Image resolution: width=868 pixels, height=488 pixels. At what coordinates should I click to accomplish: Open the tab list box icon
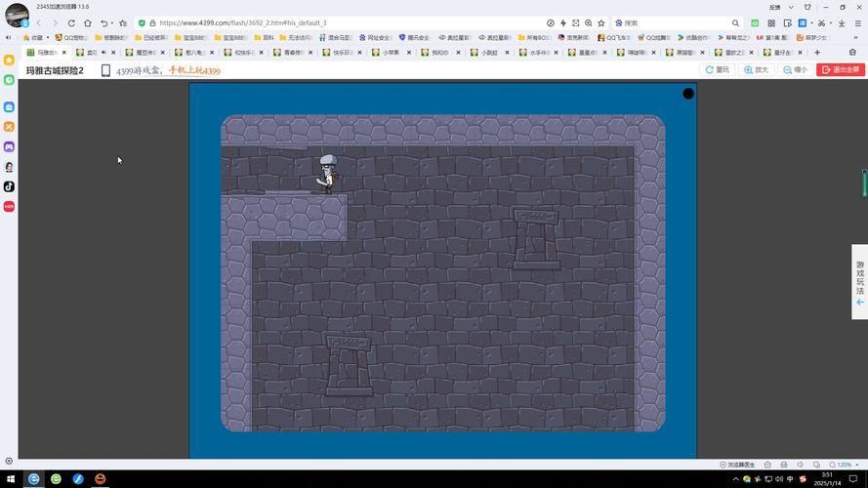tap(852, 52)
